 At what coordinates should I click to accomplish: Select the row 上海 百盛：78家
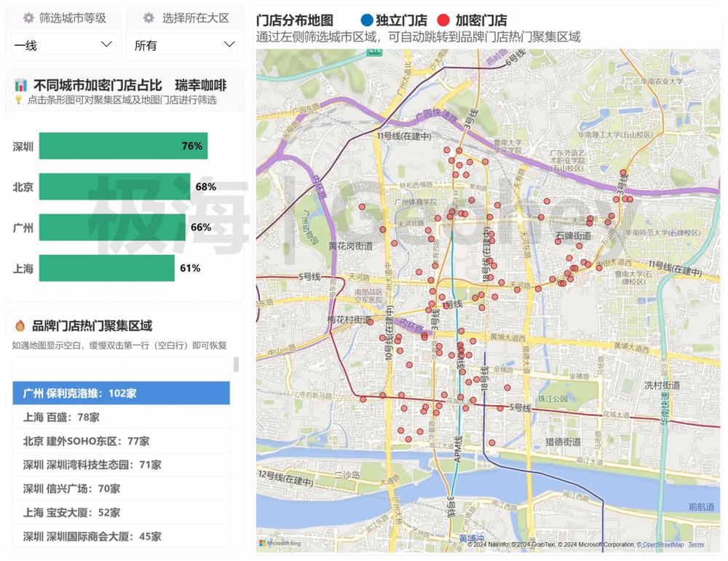[121, 417]
